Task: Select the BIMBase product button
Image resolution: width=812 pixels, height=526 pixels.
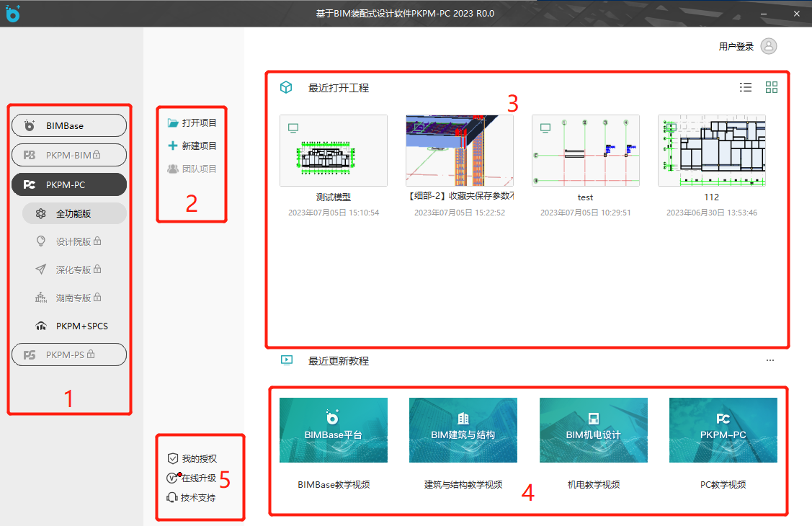Action: point(69,126)
